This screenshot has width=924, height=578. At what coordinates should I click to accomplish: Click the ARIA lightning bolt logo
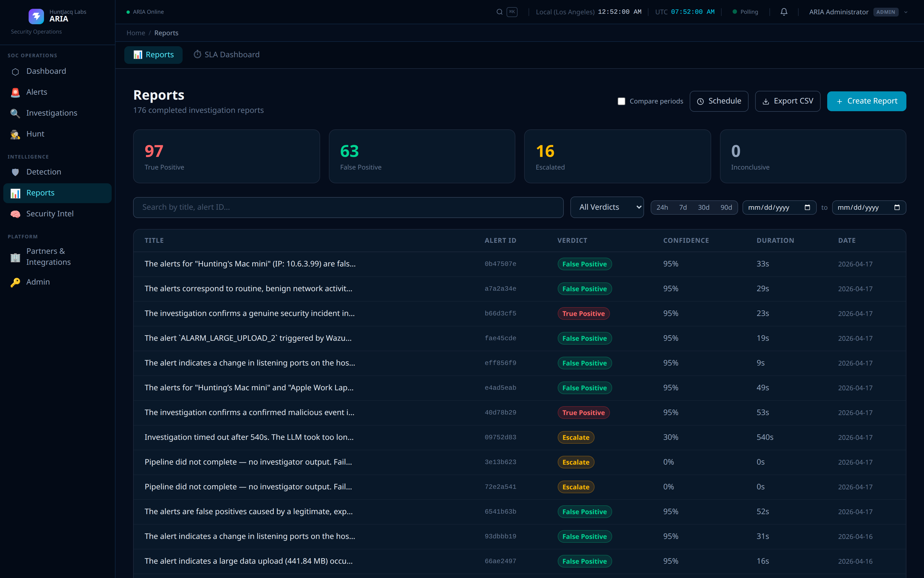coord(36,16)
